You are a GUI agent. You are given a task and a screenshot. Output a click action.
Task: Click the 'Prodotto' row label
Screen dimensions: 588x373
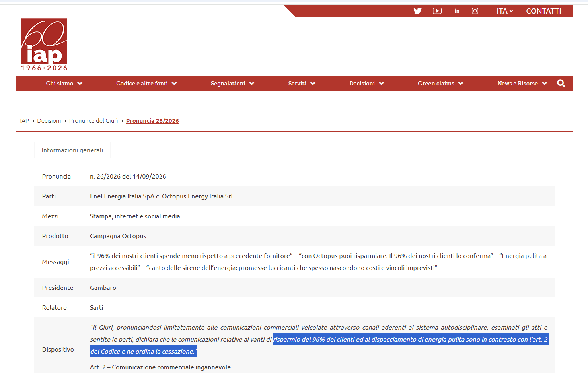pos(55,236)
